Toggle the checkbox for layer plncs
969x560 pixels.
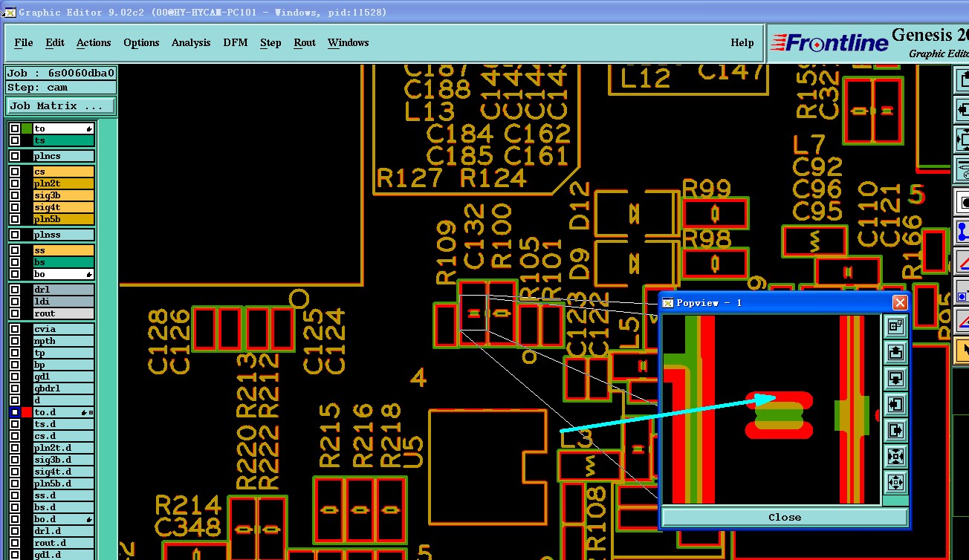tap(15, 156)
